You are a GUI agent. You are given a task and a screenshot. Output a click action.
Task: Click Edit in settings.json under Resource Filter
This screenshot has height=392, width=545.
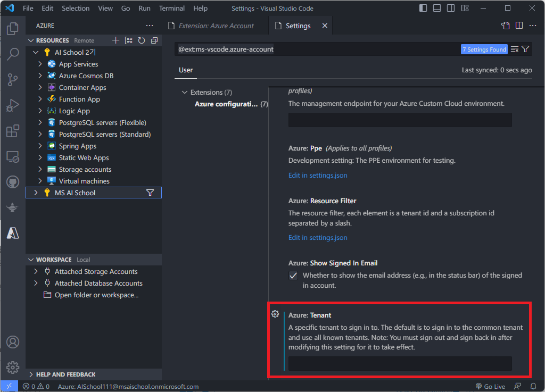(318, 238)
